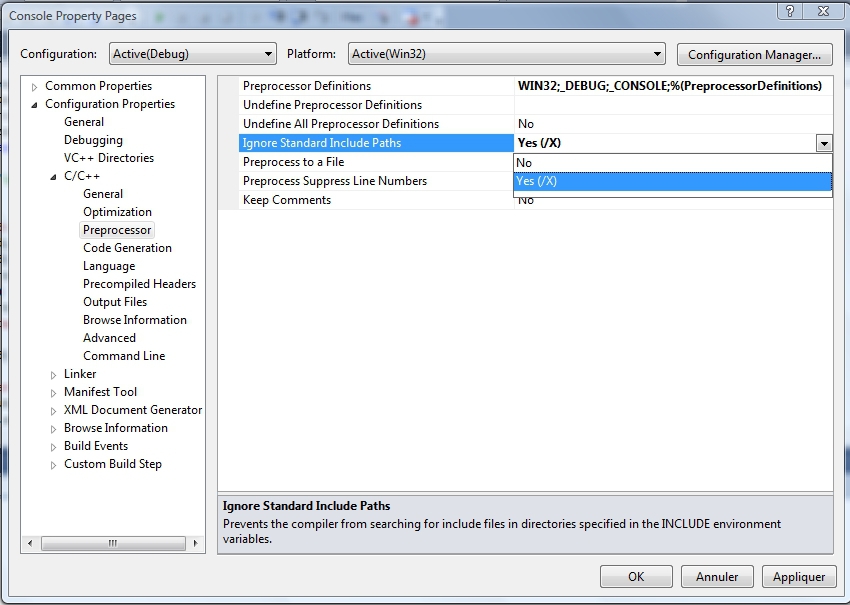The height and width of the screenshot is (605, 850).
Task: Click the Appliquer button
Action: pos(799,577)
